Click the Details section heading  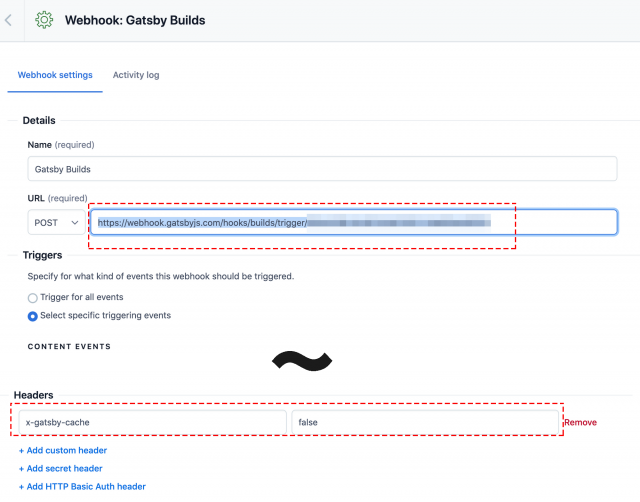click(x=39, y=120)
